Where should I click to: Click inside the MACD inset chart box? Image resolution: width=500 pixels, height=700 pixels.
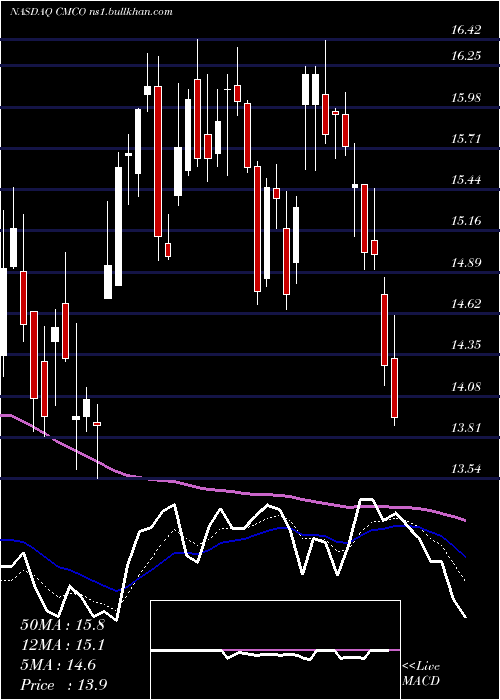(x=275, y=650)
